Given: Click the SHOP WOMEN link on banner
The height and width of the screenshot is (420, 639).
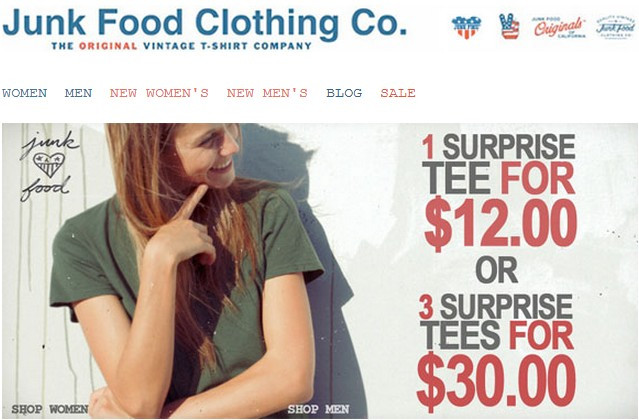Looking at the screenshot, I should coord(50,409).
